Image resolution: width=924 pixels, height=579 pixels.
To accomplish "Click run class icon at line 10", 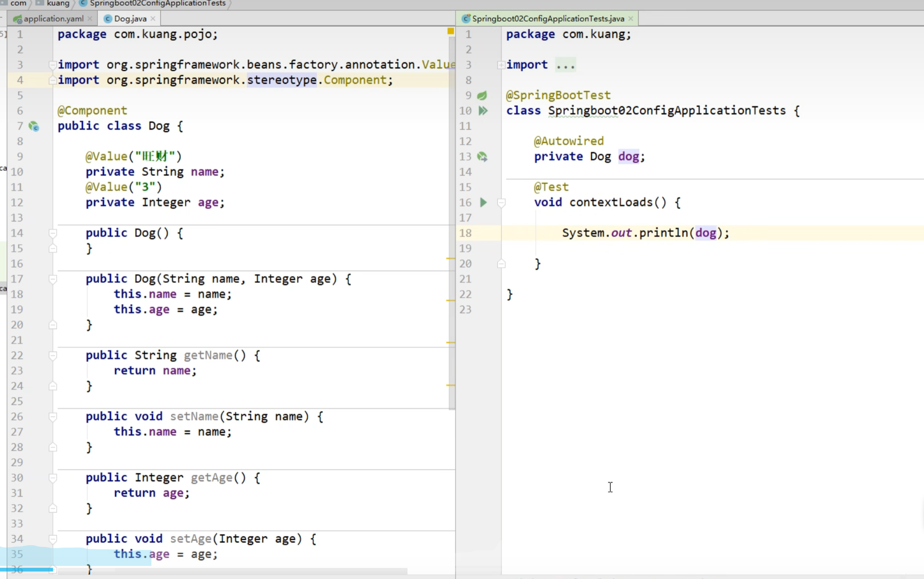I will [483, 111].
